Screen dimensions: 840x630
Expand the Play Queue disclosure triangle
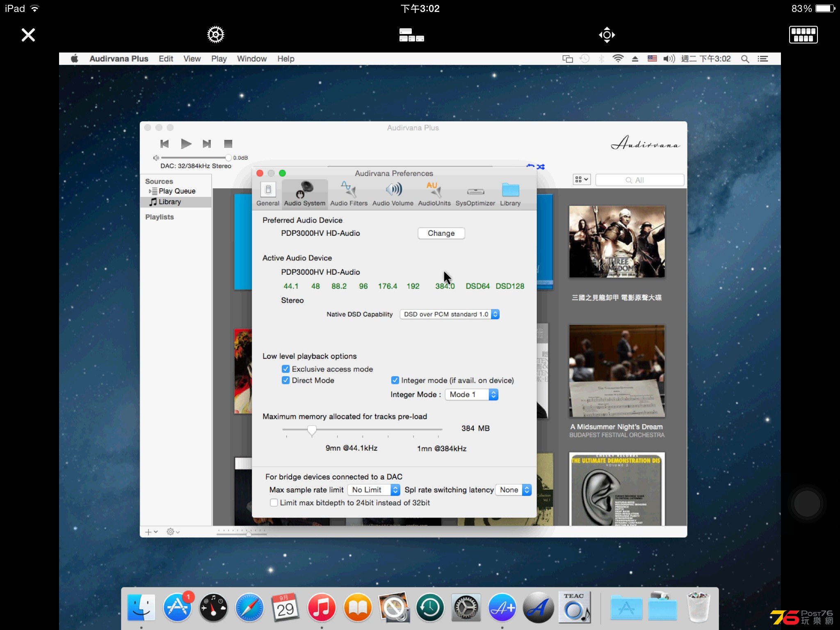coord(150,191)
